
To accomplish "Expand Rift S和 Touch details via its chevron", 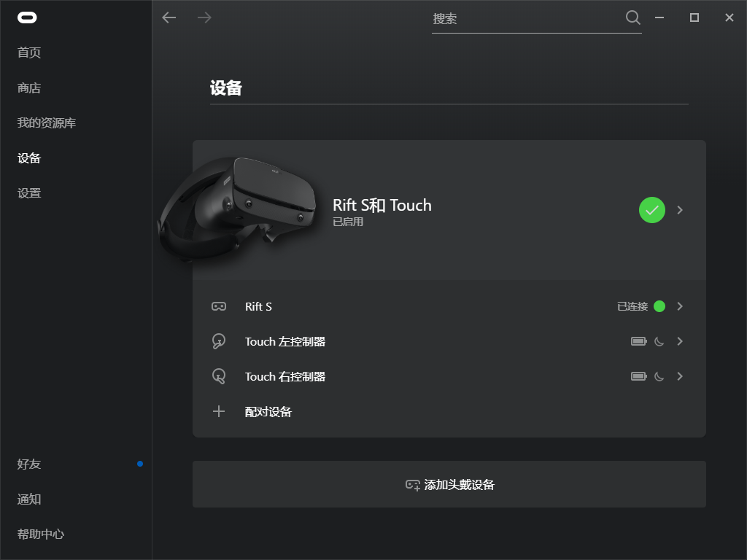I will tap(680, 210).
